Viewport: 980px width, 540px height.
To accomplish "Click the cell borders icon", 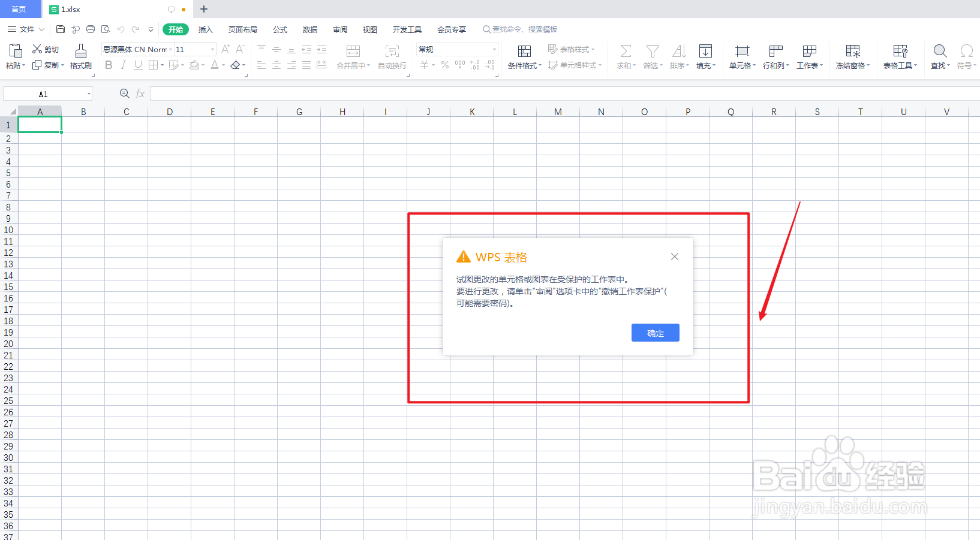I will click(154, 65).
